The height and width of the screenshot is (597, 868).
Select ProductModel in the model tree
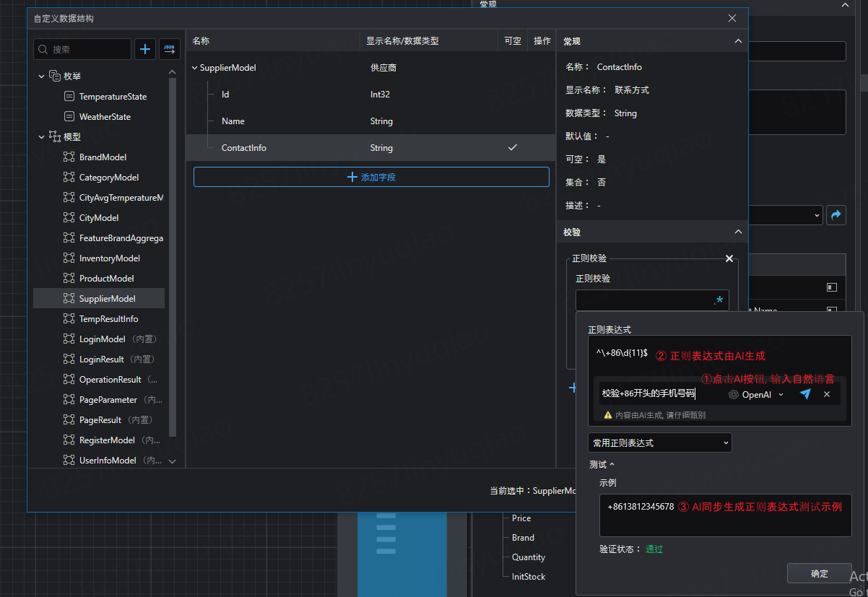(106, 279)
